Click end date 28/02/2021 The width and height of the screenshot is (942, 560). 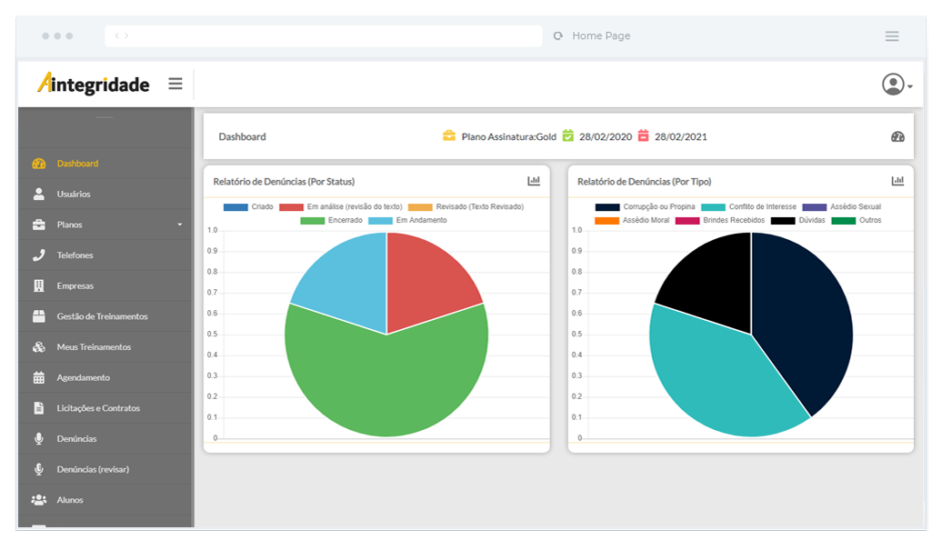point(681,137)
